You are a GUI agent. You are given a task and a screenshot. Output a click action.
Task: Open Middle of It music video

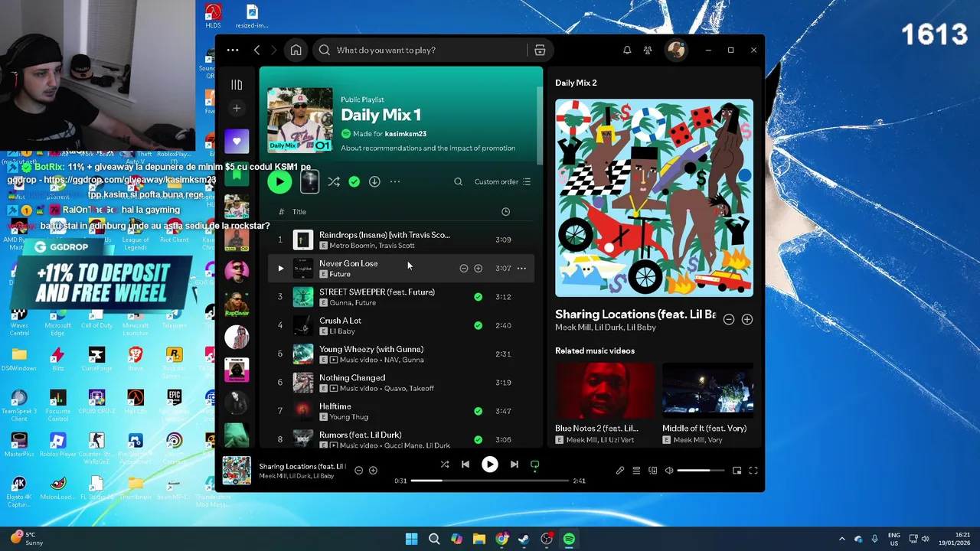click(x=707, y=403)
